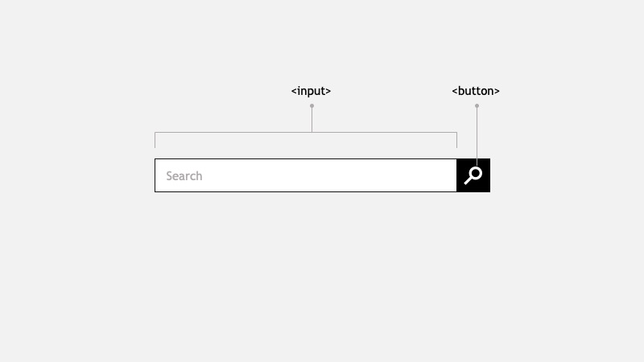Submit search using the black button
This screenshot has width=644, height=362.
[473, 175]
